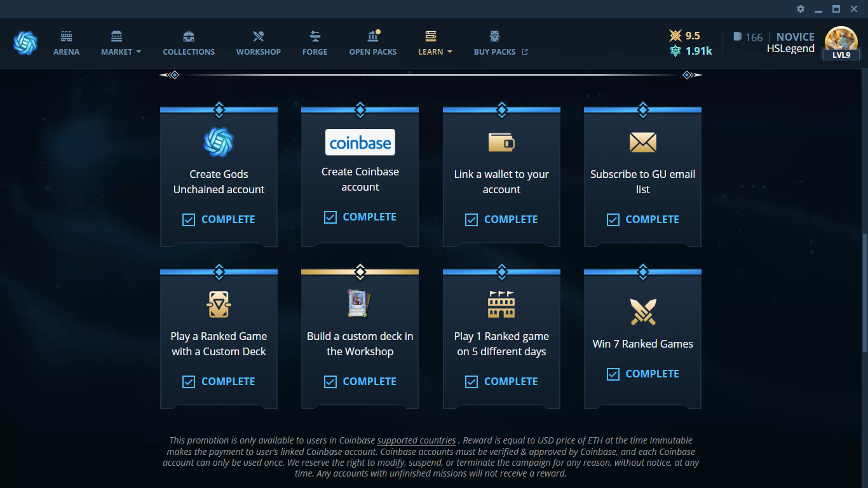This screenshot has height=488, width=868.
Task: Click "Create Gods Unchained account" mission title
Action: [x=219, y=182]
